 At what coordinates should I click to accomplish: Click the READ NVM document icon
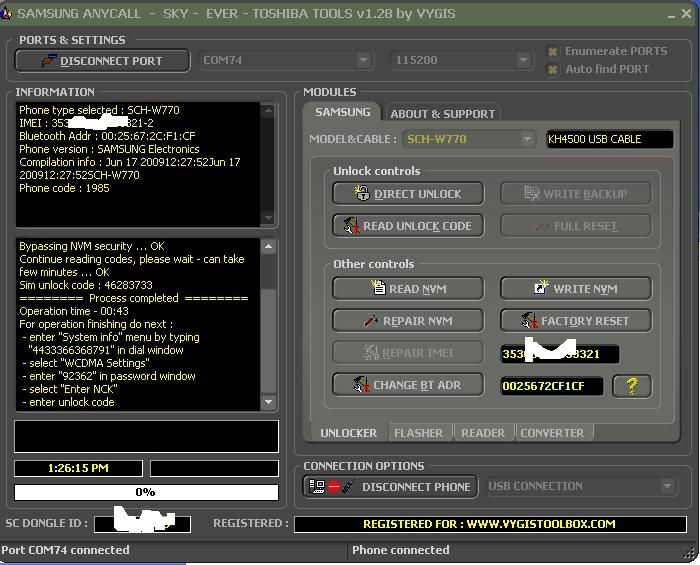[378, 288]
